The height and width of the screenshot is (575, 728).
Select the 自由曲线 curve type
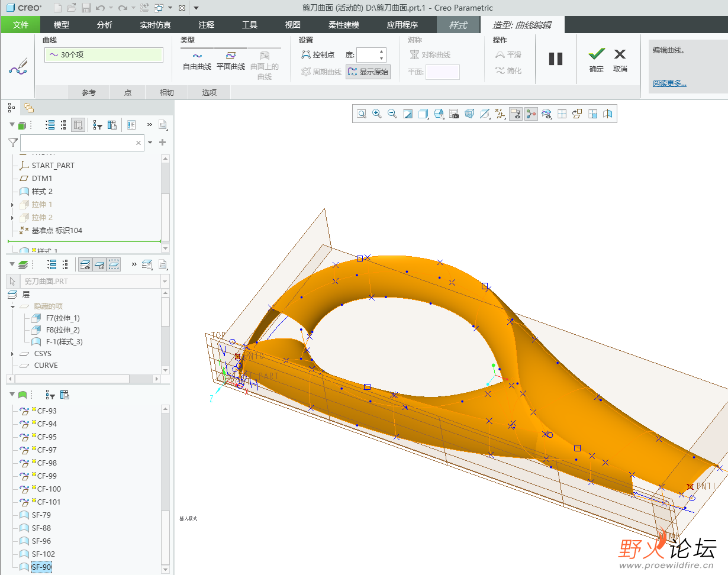[x=197, y=61]
